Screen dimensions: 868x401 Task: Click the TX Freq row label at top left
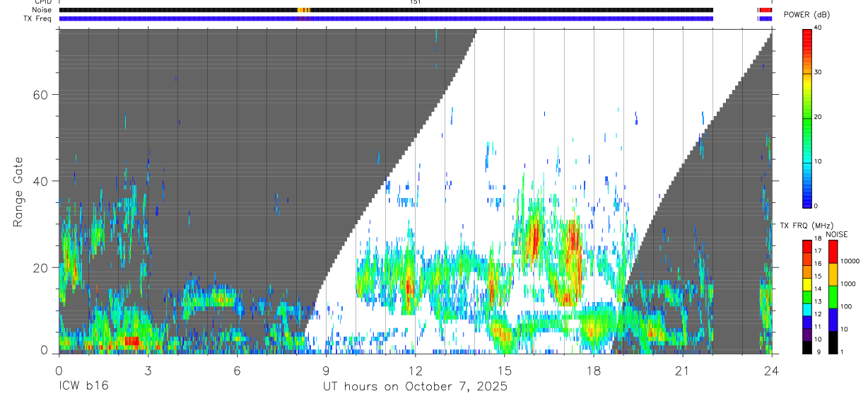click(37, 18)
